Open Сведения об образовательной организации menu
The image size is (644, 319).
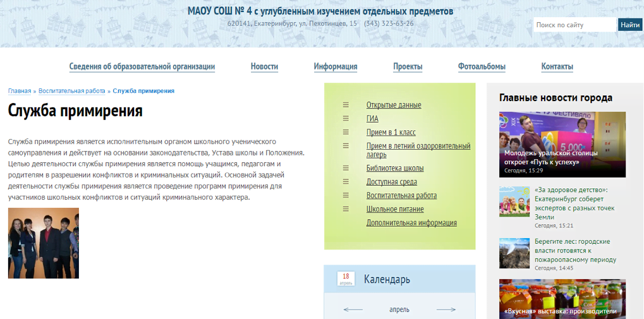click(142, 67)
